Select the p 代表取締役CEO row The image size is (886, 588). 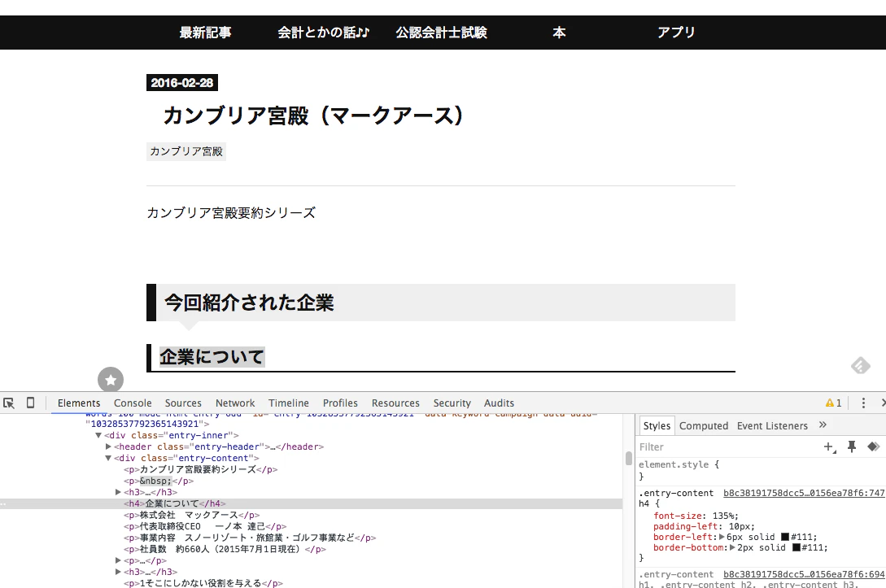click(205, 526)
